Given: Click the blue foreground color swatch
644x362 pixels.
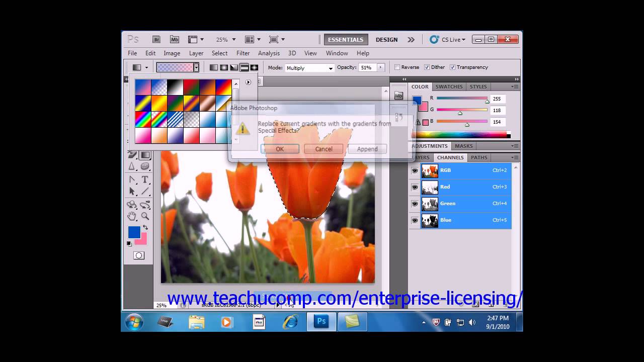Looking at the screenshot, I should 134,232.
